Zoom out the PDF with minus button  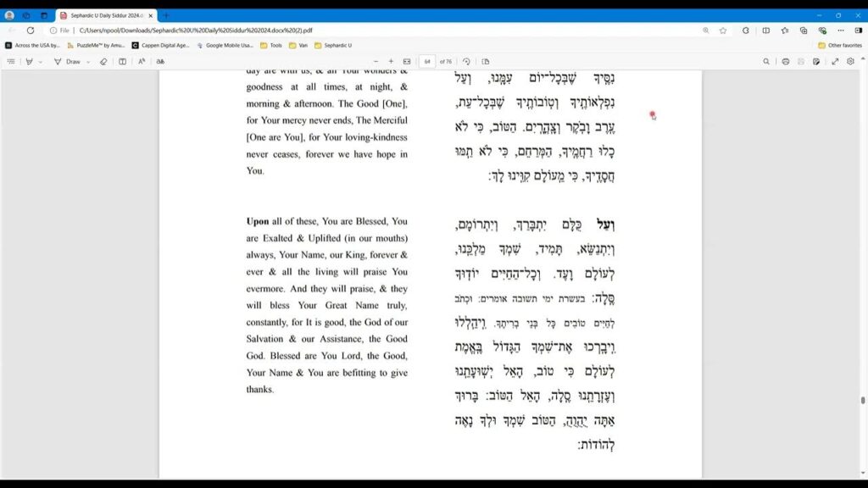(376, 61)
